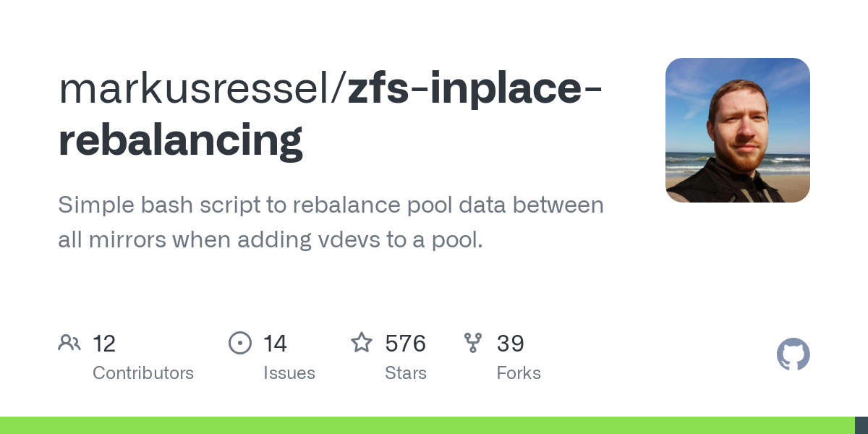Click the repository description text
The width and height of the screenshot is (868, 434).
331,222
